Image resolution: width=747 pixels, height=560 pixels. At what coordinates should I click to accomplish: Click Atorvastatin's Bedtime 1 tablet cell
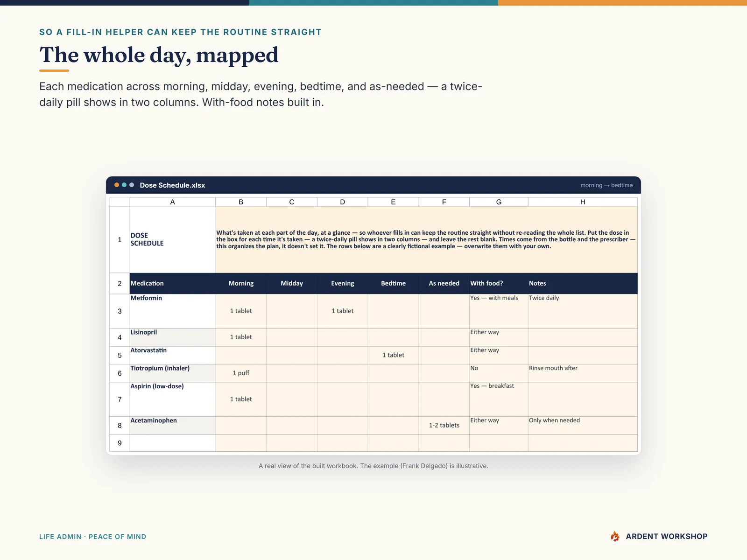393,355
